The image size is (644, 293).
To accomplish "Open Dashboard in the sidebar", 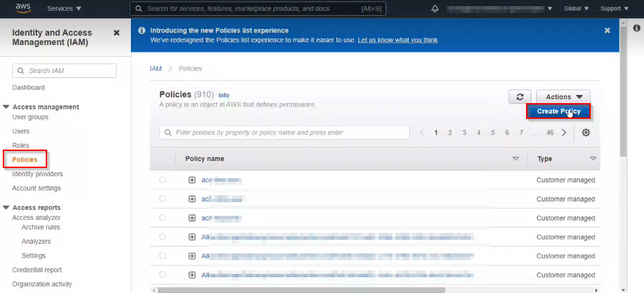I will pyautogui.click(x=29, y=87).
